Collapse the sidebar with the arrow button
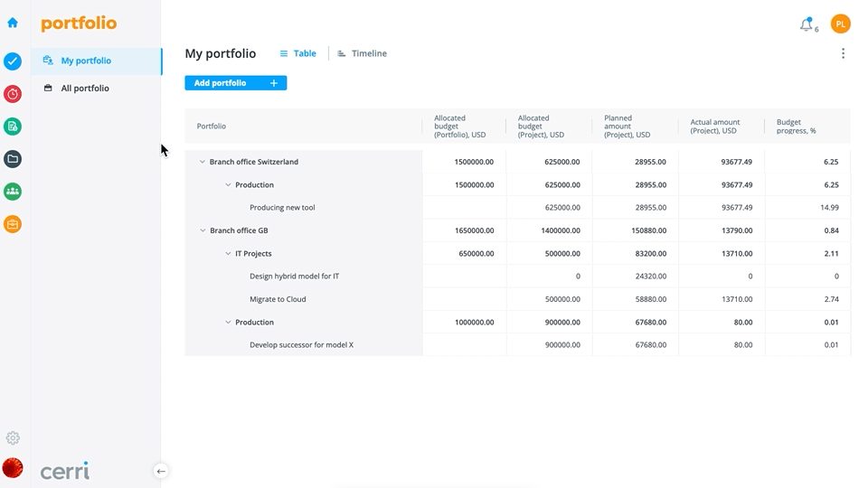 point(161,472)
